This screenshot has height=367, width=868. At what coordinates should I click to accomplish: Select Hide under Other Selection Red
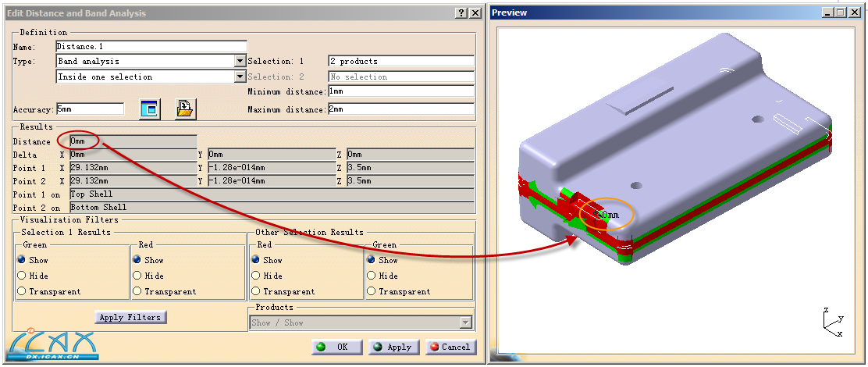click(256, 275)
